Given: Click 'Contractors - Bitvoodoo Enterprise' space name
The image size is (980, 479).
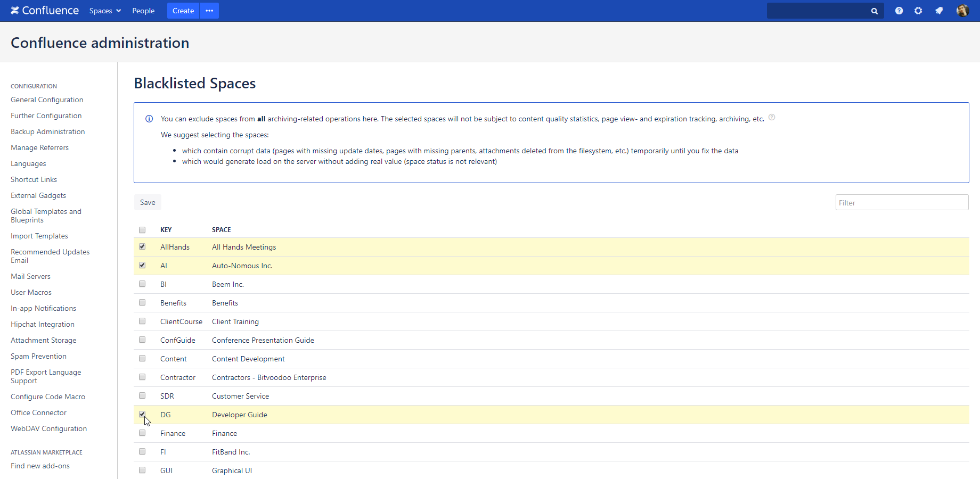Looking at the screenshot, I should [269, 377].
